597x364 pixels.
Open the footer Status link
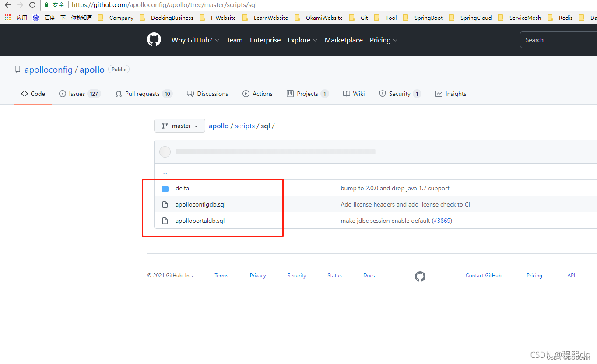[334, 276]
